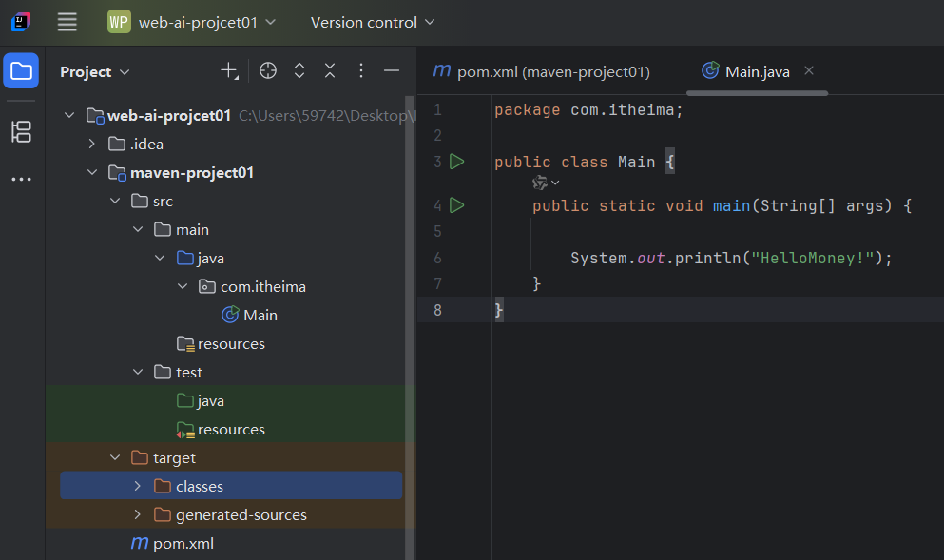Select the classes folder row
Viewport: 944px width, 560px height.
[231, 486]
